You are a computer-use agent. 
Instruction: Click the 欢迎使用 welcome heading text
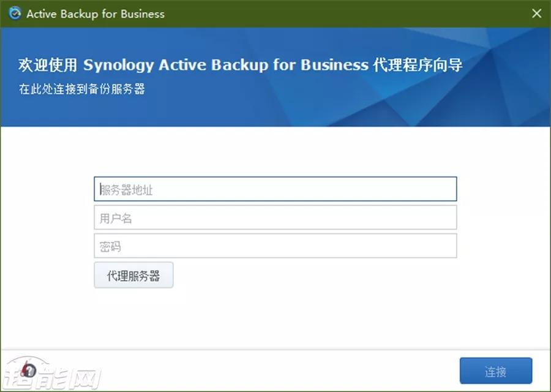tap(48, 65)
